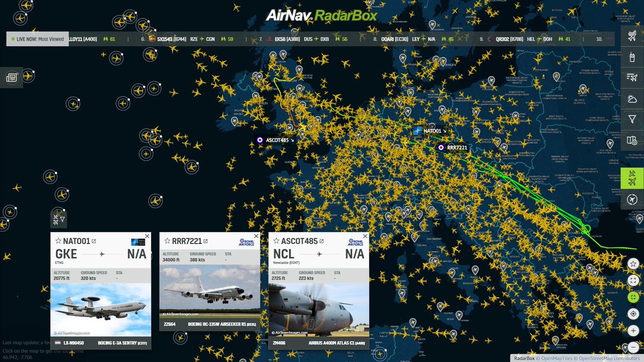Center the map on my location

pos(633,314)
